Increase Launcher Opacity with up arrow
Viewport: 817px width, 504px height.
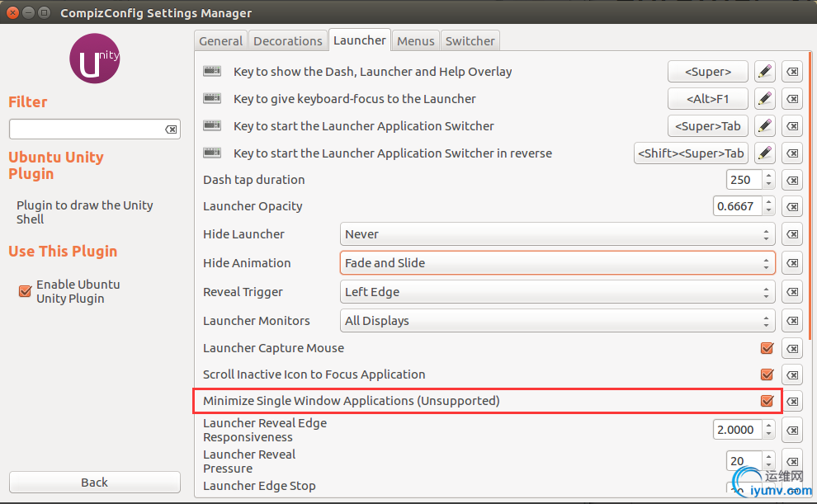(x=768, y=202)
